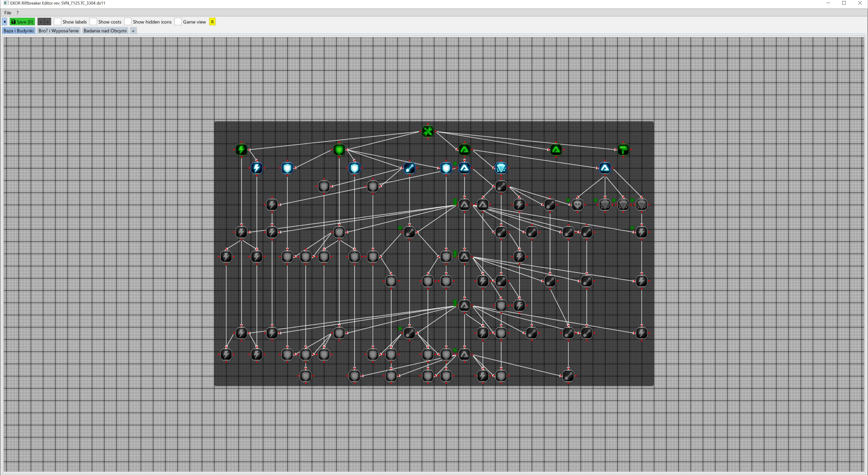Click the > history forward button

pyautogui.click(x=48, y=22)
